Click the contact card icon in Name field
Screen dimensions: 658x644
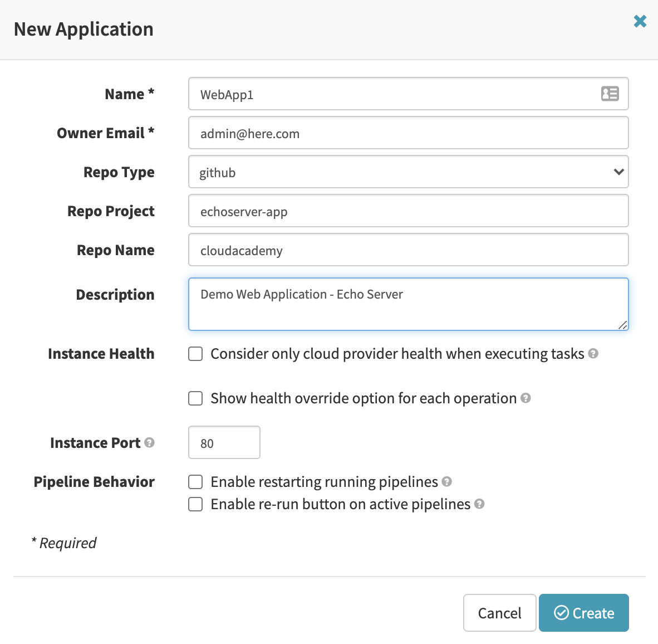coord(610,94)
